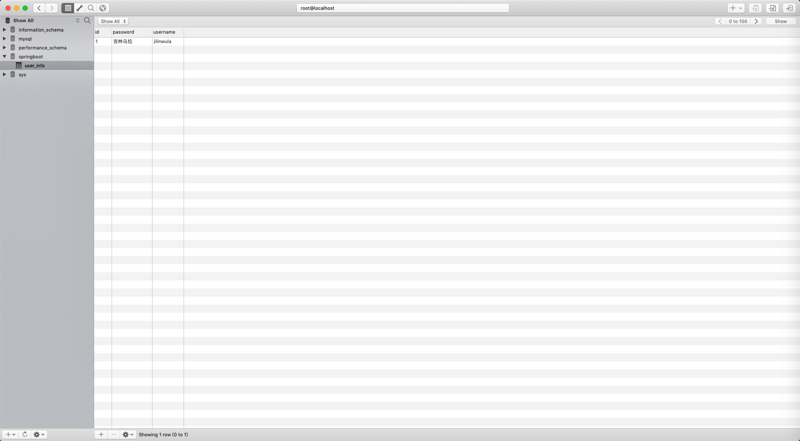This screenshot has width=800, height=441.
Task: Go back with the left arrow toolbar button
Action: coord(39,8)
